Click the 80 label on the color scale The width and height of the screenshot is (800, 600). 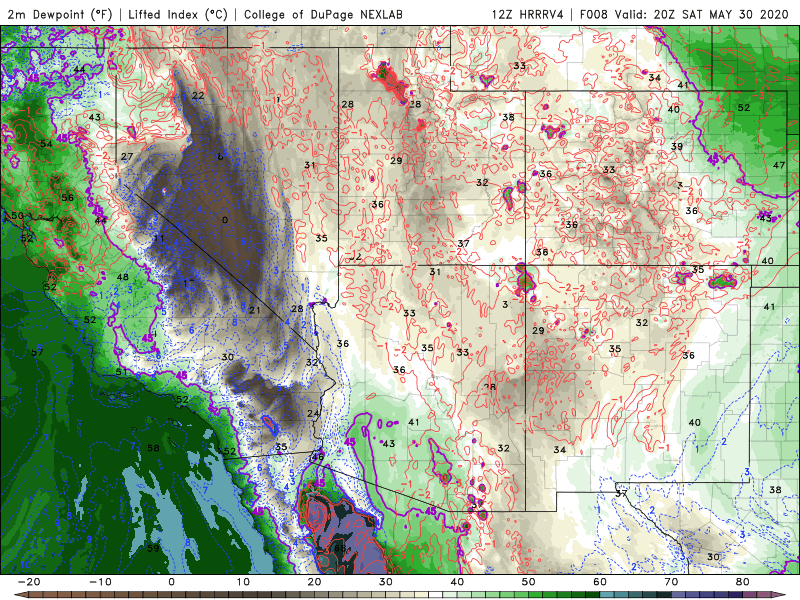[x=743, y=582]
